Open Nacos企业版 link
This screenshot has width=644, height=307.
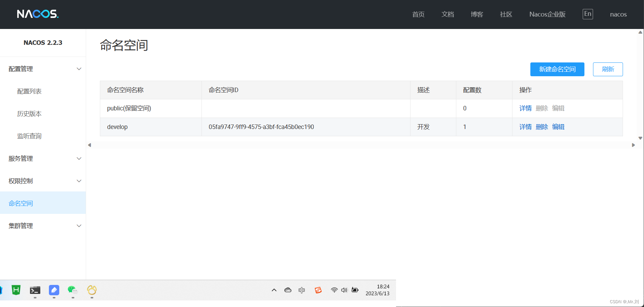548,14
